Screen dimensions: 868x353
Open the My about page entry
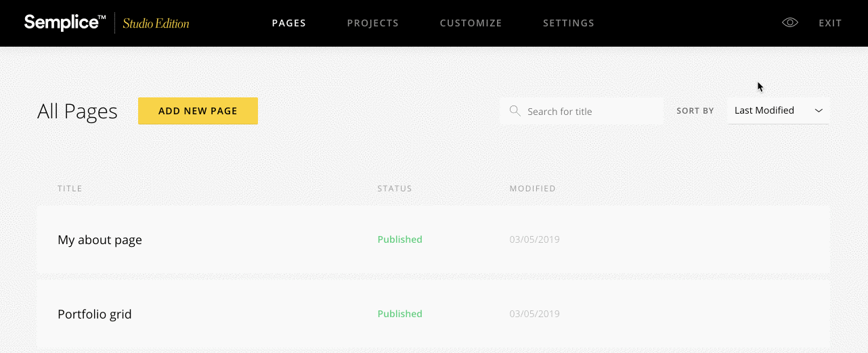pos(100,240)
